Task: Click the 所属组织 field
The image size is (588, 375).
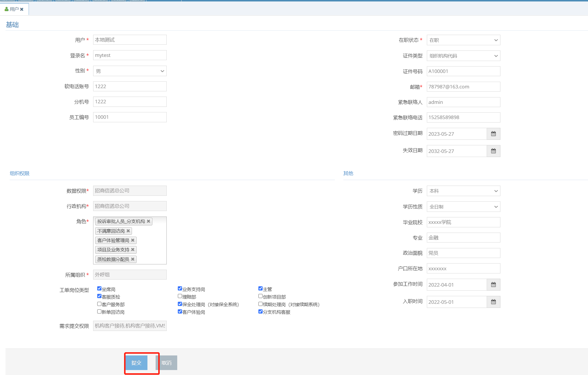Action: (130, 275)
